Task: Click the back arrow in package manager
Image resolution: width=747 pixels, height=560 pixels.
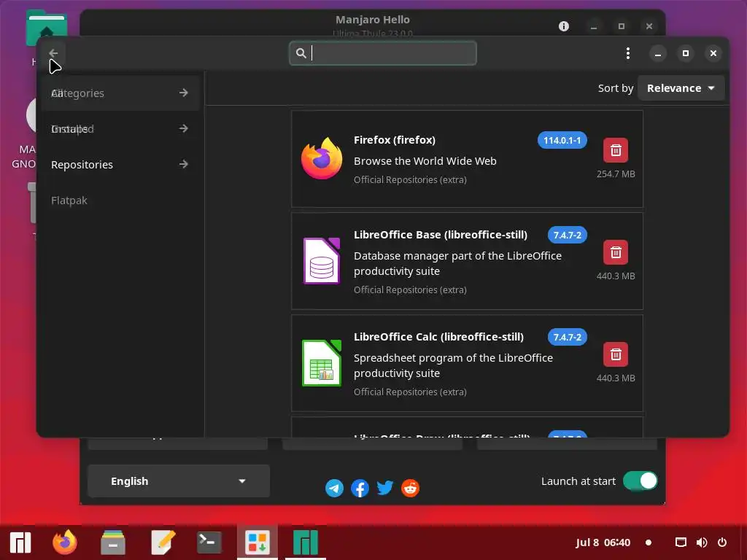Action: coord(53,53)
